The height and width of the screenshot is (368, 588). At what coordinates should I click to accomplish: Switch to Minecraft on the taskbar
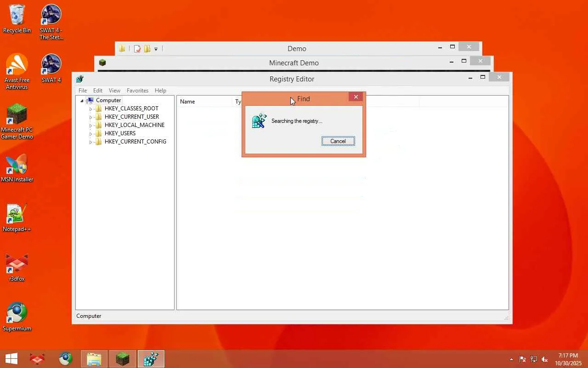pos(123,359)
